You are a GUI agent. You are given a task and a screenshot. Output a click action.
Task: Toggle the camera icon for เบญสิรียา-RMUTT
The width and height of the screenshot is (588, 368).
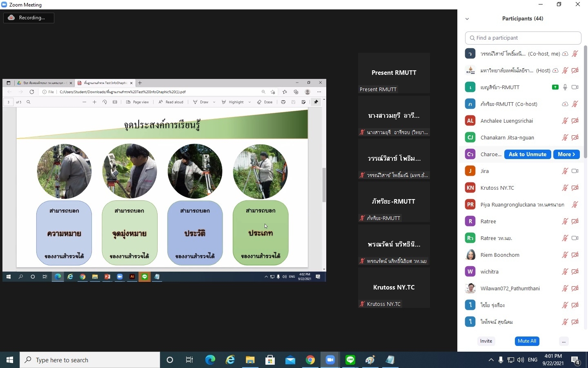pos(575,87)
